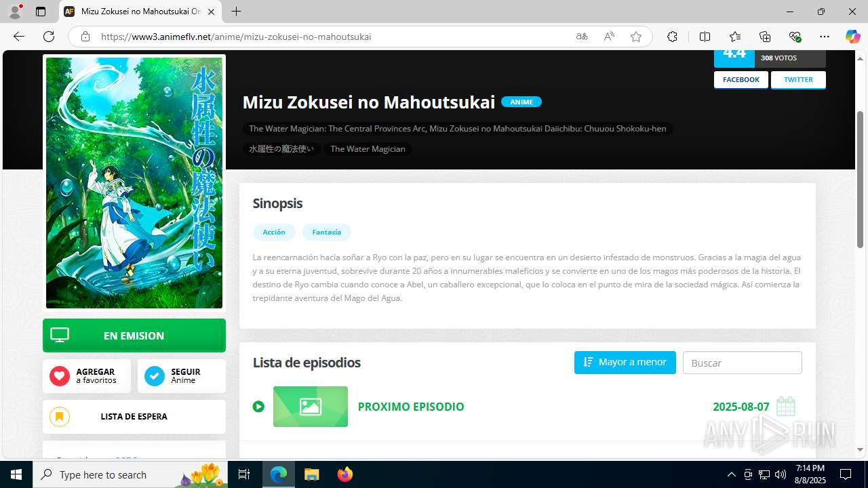Click alternate title The Water Magician
Screen dimensions: 868x488
pyautogui.click(x=368, y=149)
